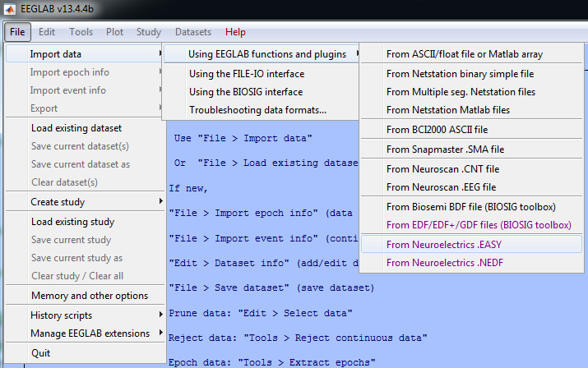Select Using EEGLAB functions and plugins
Image resolution: width=588 pixels, height=368 pixels.
coord(262,54)
